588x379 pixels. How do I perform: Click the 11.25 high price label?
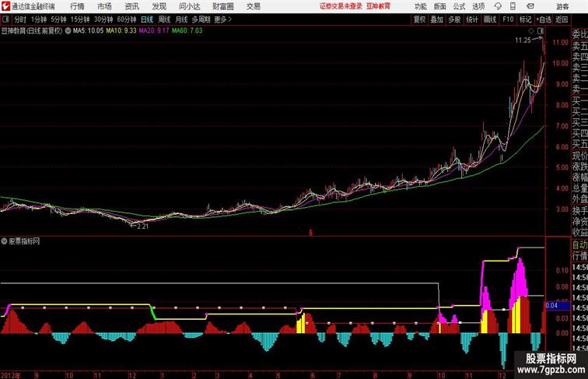click(523, 40)
